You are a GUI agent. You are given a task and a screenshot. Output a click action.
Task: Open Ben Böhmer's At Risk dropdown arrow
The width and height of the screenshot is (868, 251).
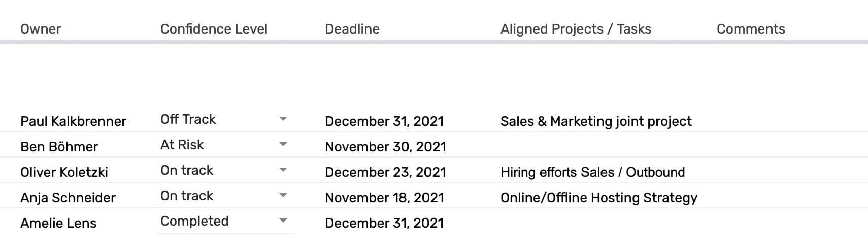[x=283, y=145]
